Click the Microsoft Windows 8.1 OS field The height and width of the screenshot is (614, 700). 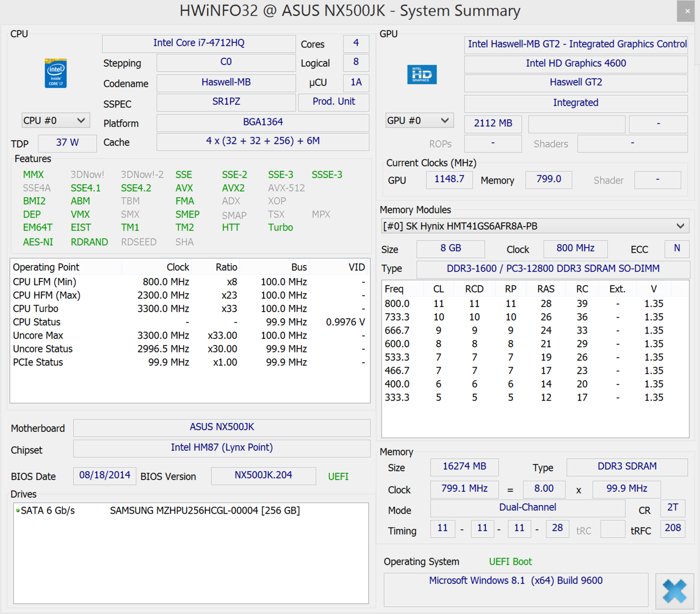(x=516, y=581)
